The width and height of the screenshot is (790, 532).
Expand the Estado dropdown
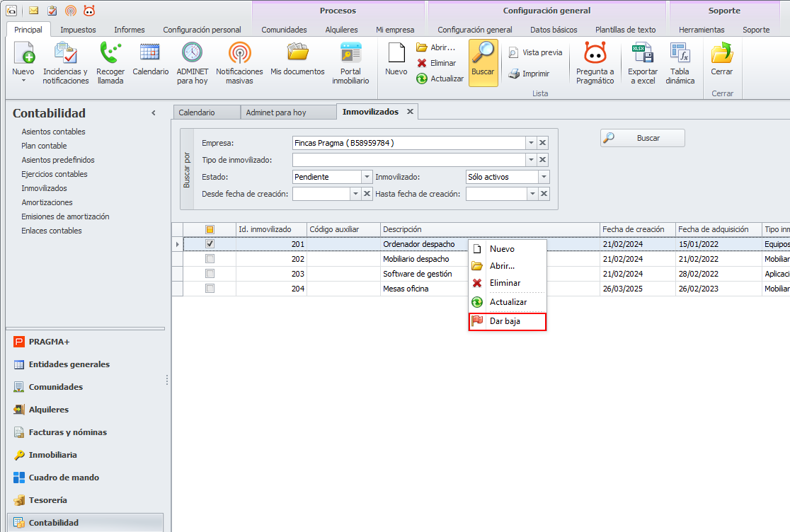point(367,177)
